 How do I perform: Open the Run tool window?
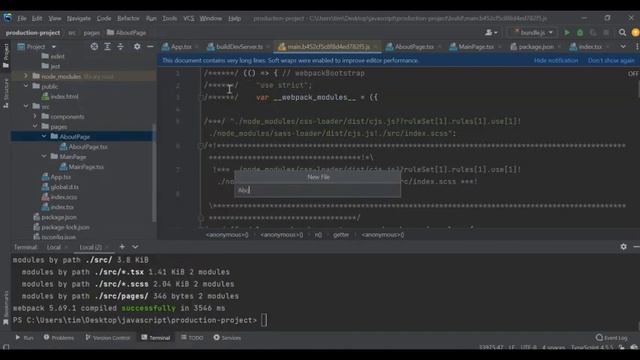point(24,338)
